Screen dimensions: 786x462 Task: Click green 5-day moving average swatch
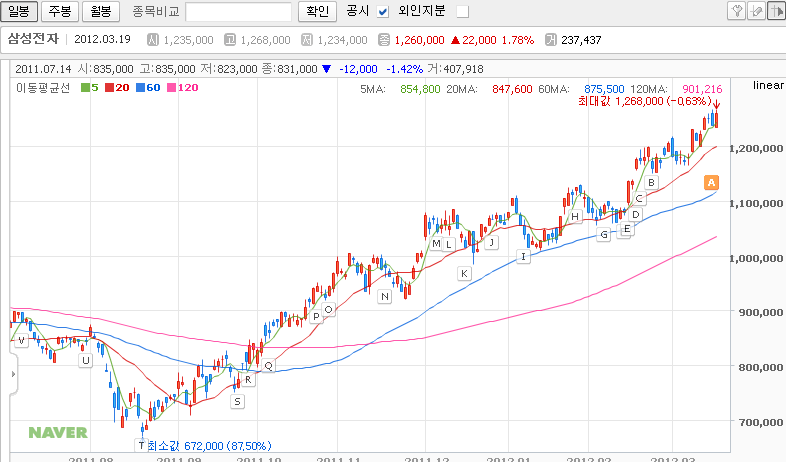click(85, 88)
